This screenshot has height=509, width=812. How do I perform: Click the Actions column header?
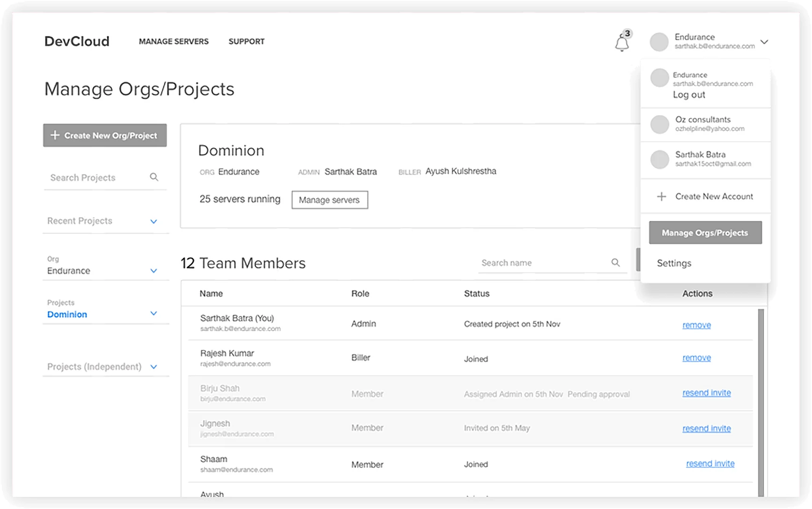point(697,293)
